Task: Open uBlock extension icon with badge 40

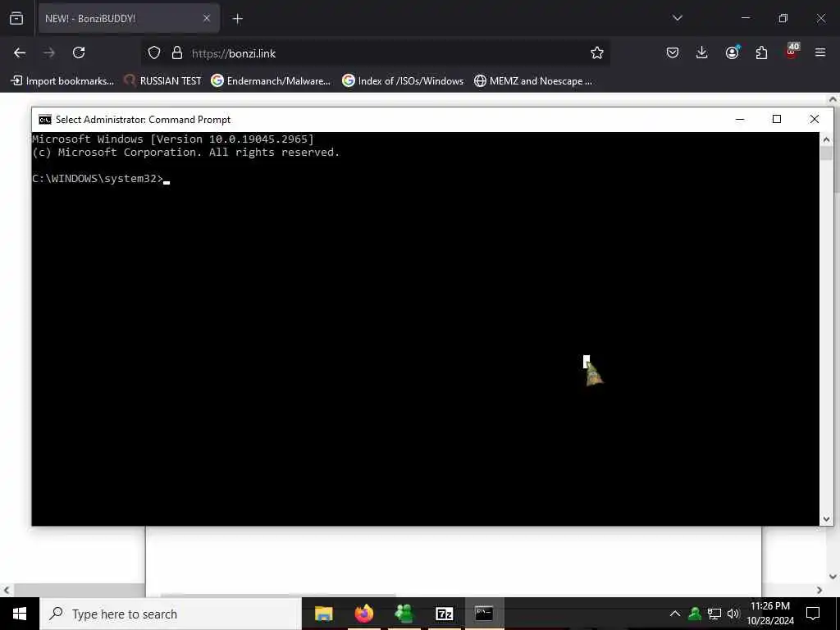Action: 792,52
